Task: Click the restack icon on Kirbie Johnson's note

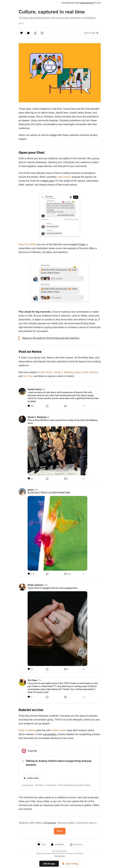Action: [65, 669]
